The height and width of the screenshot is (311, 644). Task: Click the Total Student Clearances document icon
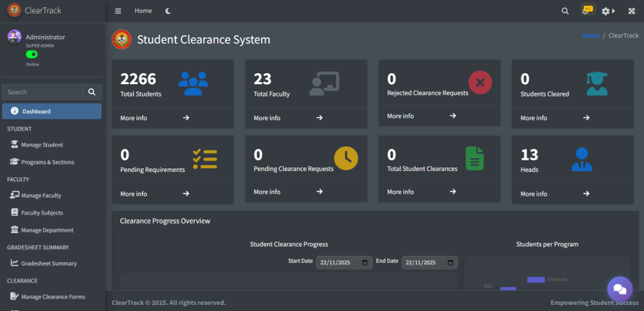click(x=475, y=159)
